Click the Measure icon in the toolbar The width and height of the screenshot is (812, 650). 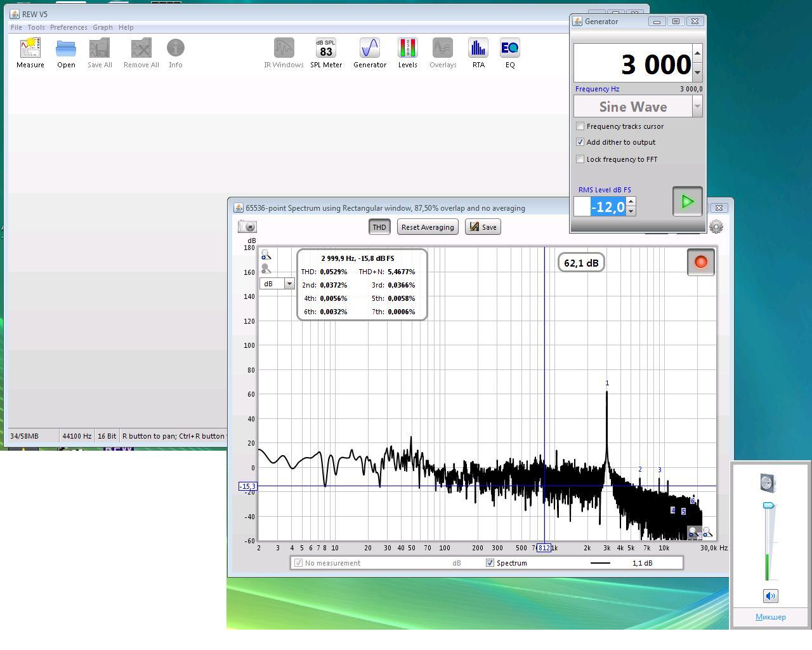(x=30, y=53)
